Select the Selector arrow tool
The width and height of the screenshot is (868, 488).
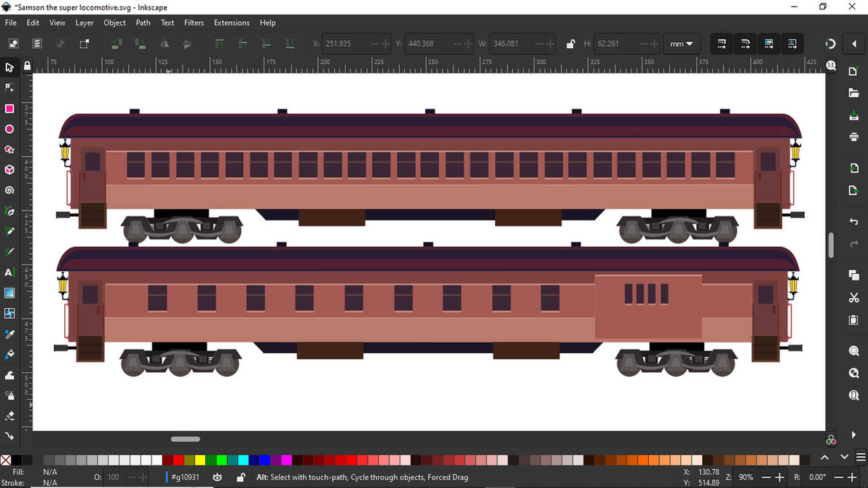9,68
